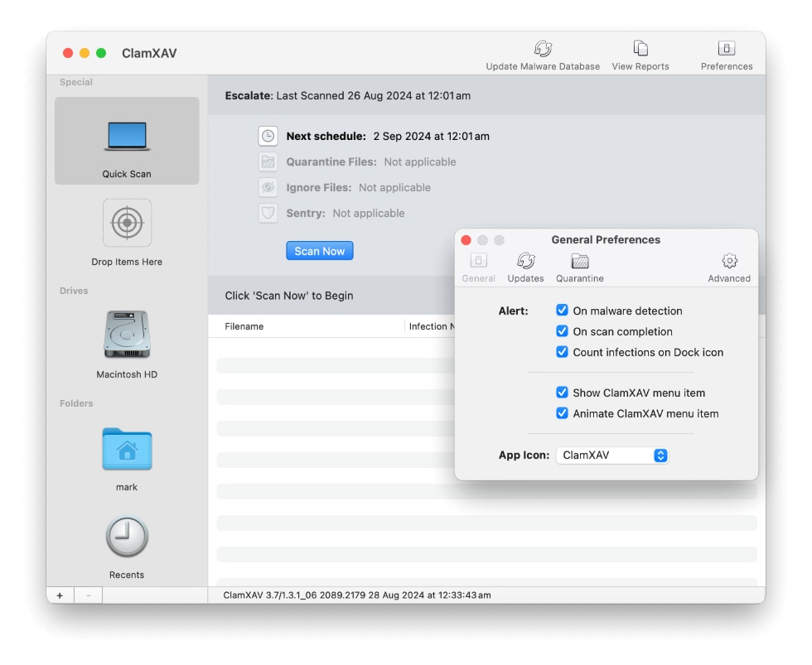The width and height of the screenshot is (812, 665).
Task: Uncheck Count infections on Dock icon
Action: [x=563, y=352]
